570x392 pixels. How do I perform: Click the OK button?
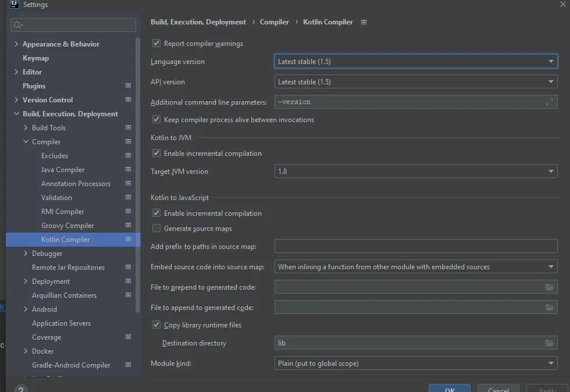point(449,389)
